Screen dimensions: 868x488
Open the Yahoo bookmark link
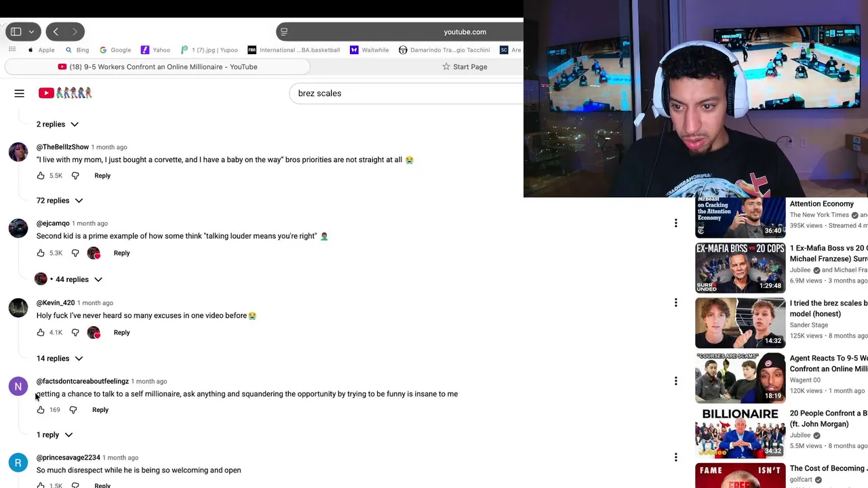tap(155, 49)
